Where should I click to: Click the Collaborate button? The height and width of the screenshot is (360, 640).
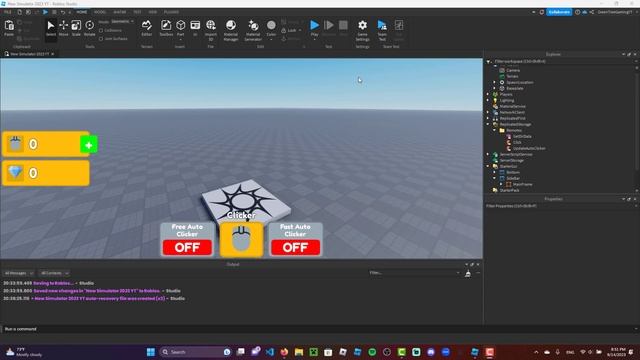559,12
